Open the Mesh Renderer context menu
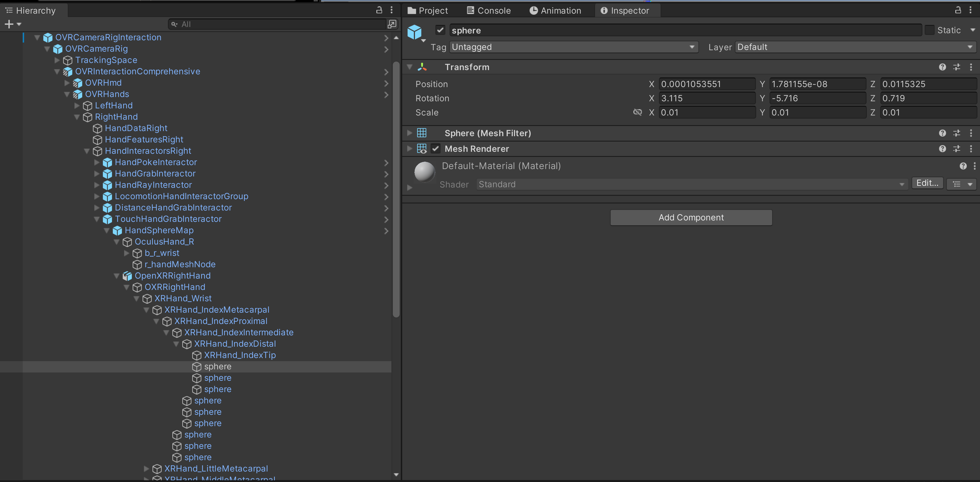980x482 pixels. tap(971, 149)
